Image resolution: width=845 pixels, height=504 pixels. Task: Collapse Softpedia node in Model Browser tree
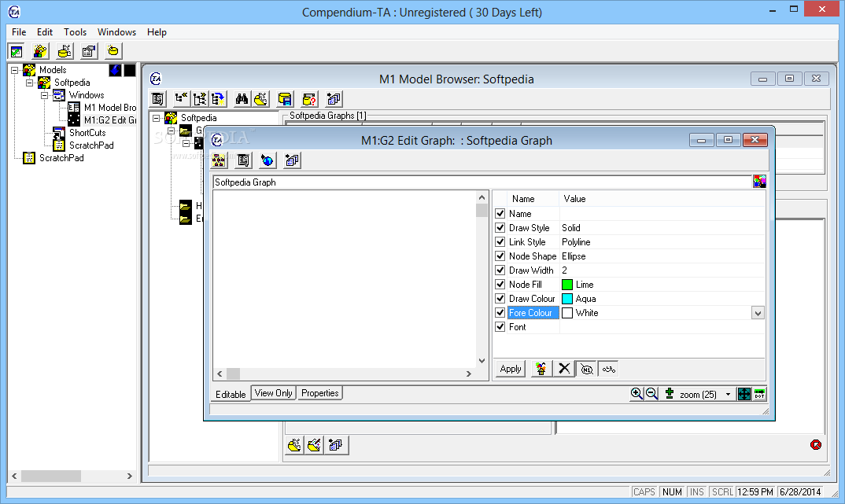coord(157,118)
